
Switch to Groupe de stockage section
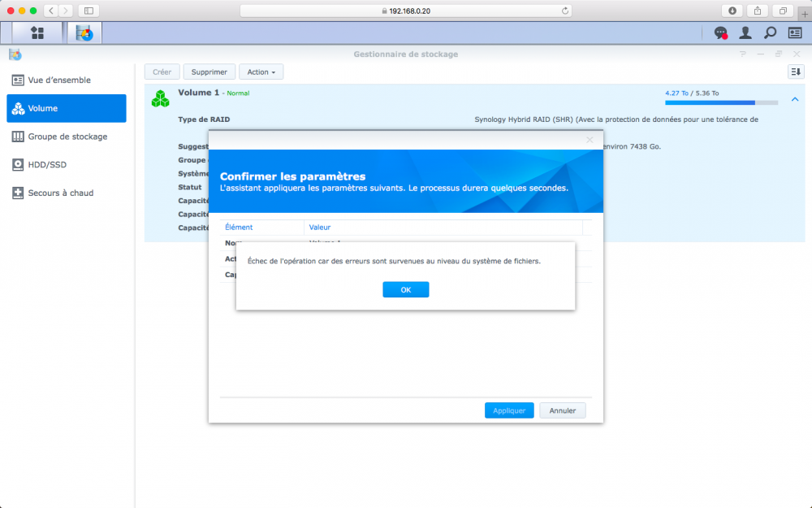[x=67, y=137]
